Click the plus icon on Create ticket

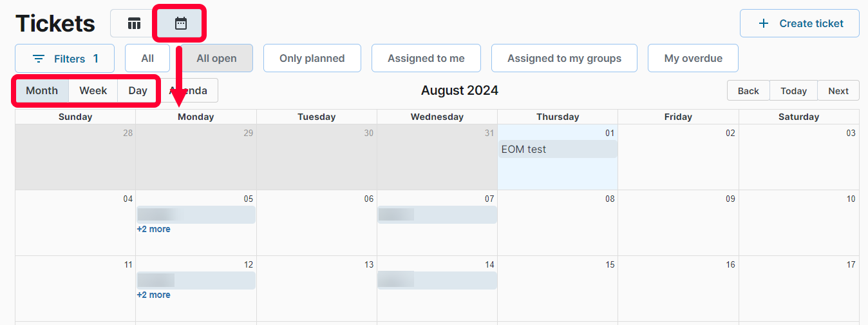tap(764, 23)
